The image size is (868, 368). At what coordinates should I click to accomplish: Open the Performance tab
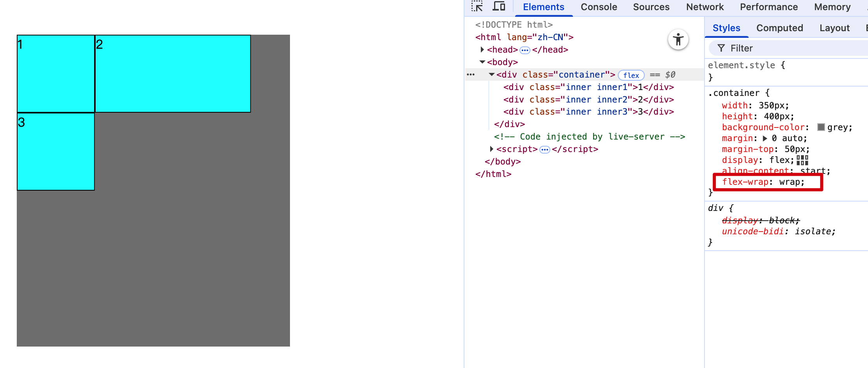coord(769,7)
